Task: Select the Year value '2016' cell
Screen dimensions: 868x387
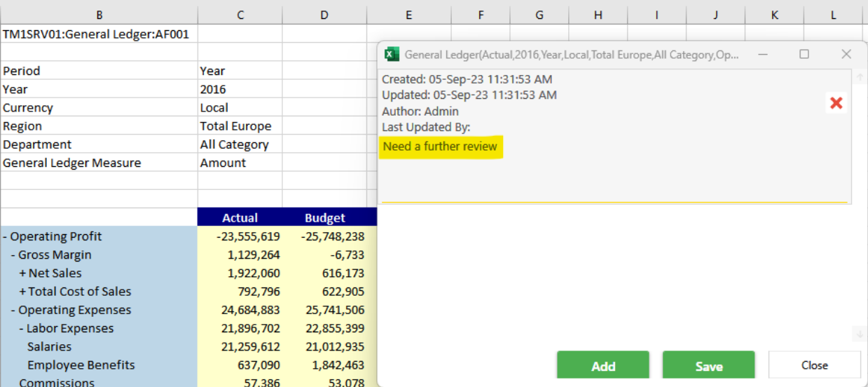Action: click(240, 89)
